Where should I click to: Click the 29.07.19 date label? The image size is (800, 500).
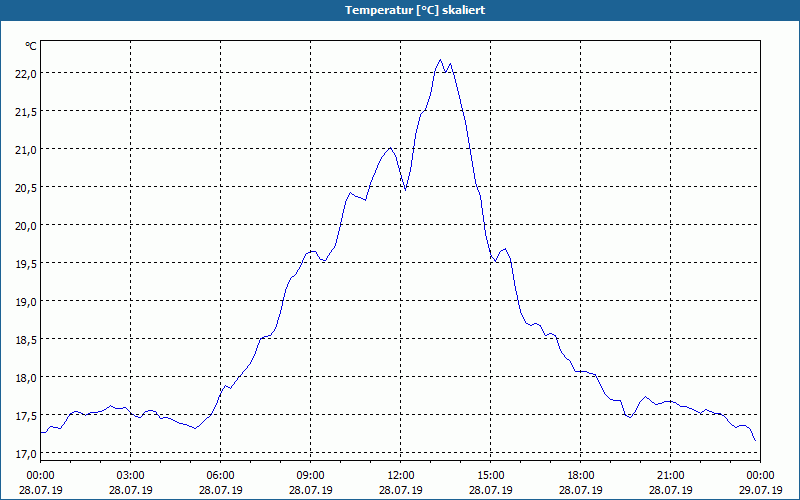[760, 490]
